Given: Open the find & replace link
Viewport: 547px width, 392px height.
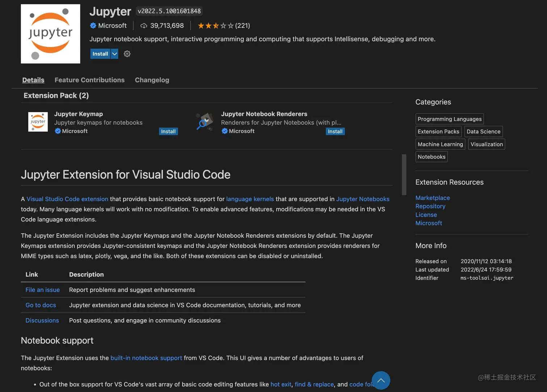Looking at the screenshot, I should (x=314, y=384).
